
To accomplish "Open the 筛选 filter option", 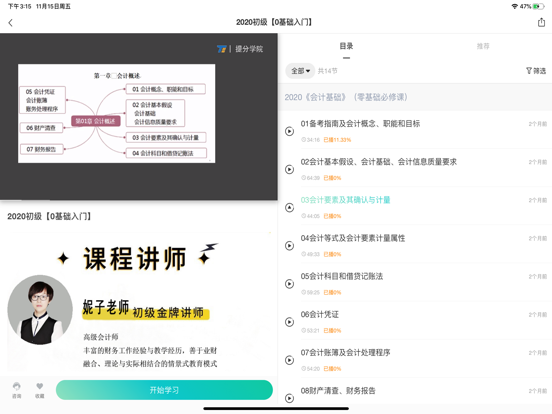I will point(536,71).
